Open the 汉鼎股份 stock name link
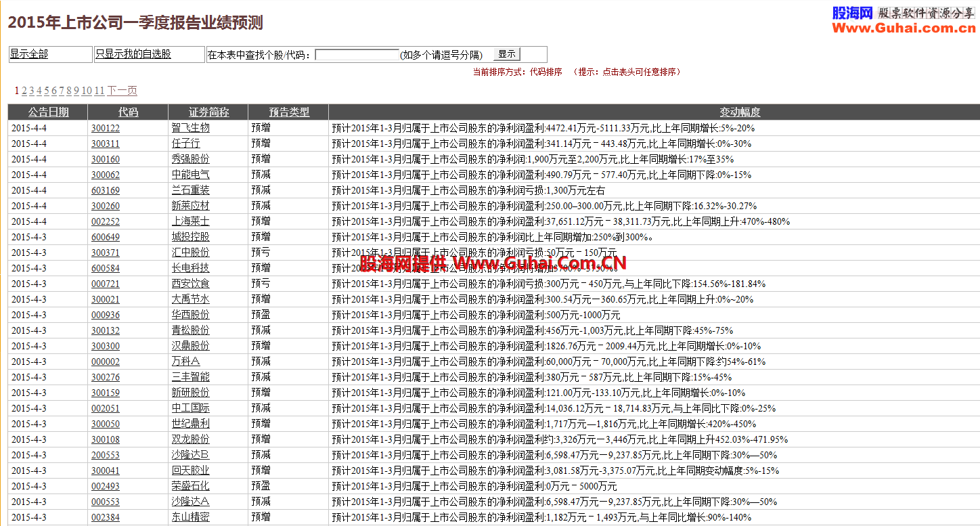The height and width of the screenshot is (526, 980). pos(191,346)
